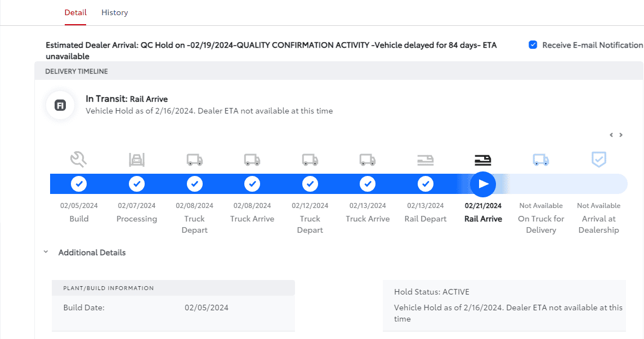Image resolution: width=644 pixels, height=339 pixels.
Task: Click the Rail Depart train icon
Action: point(426,160)
